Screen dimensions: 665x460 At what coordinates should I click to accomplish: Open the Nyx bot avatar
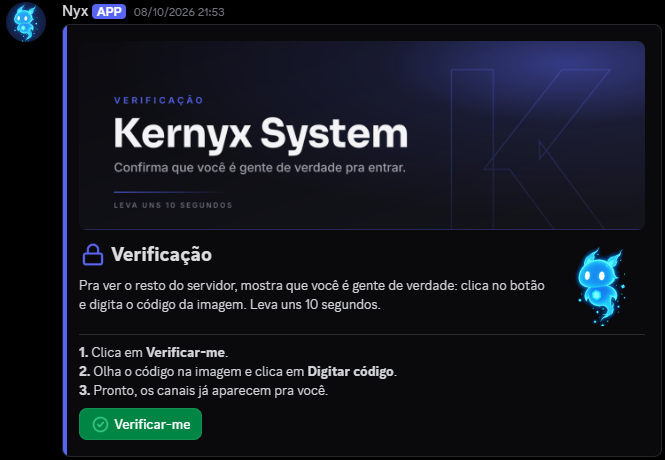tap(26, 21)
